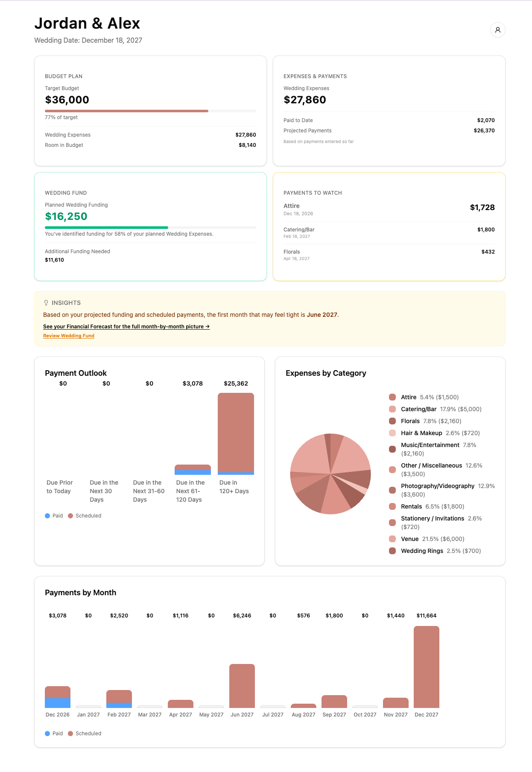Click the Due in Next 61-120 Days bar

(x=193, y=470)
